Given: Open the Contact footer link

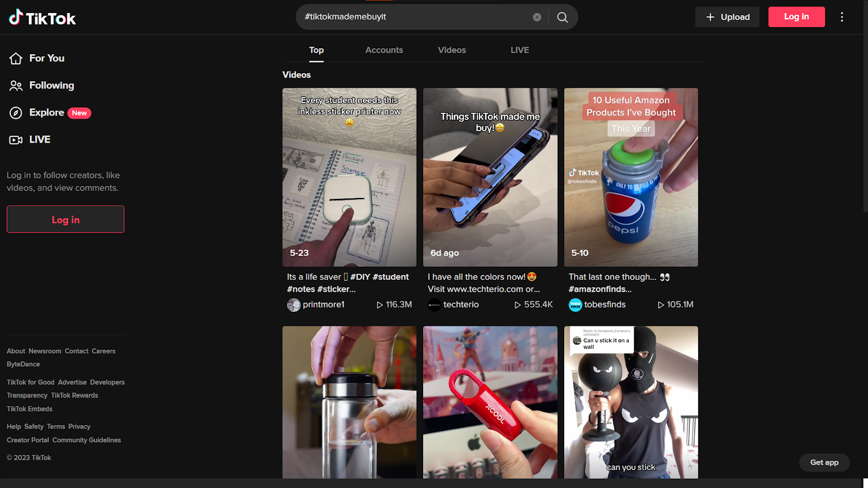Looking at the screenshot, I should (x=76, y=351).
